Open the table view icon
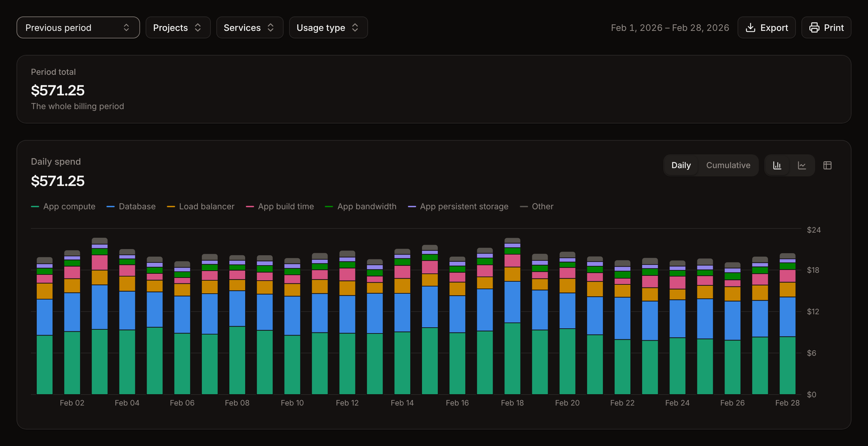 (x=827, y=165)
